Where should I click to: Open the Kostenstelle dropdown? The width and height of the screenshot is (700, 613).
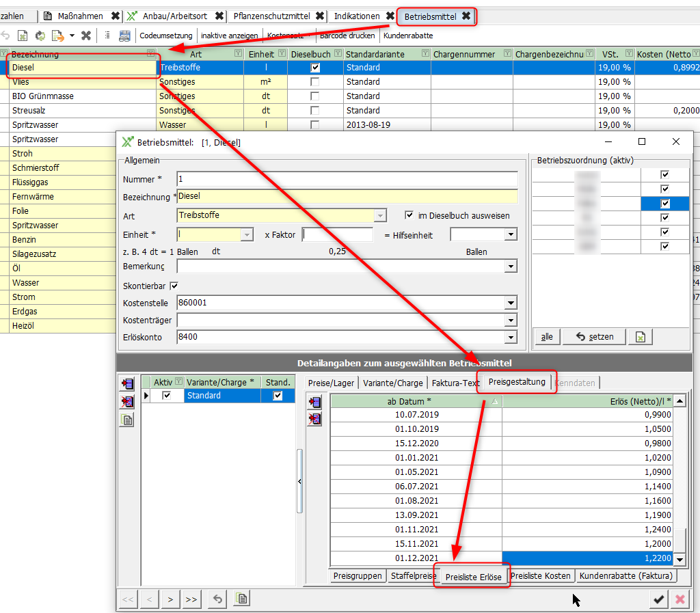point(511,303)
